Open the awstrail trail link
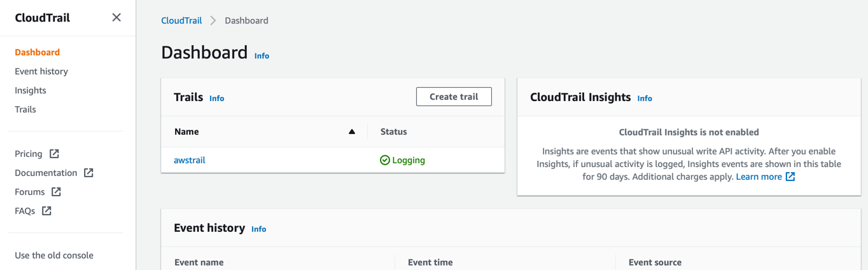The width and height of the screenshot is (868, 270). 190,160
